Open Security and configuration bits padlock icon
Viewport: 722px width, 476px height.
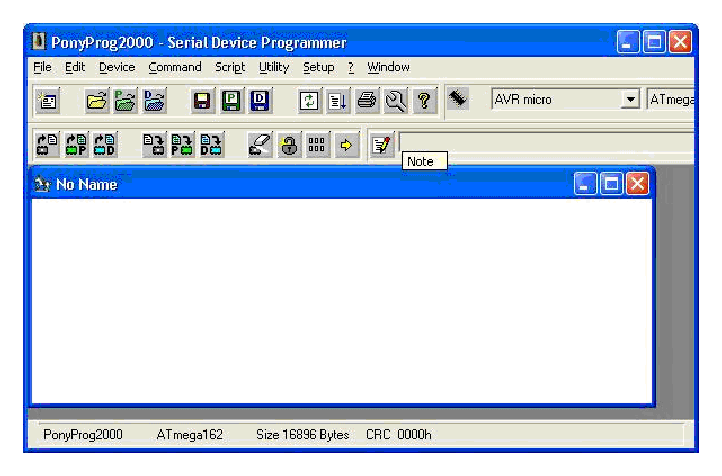tap(289, 145)
